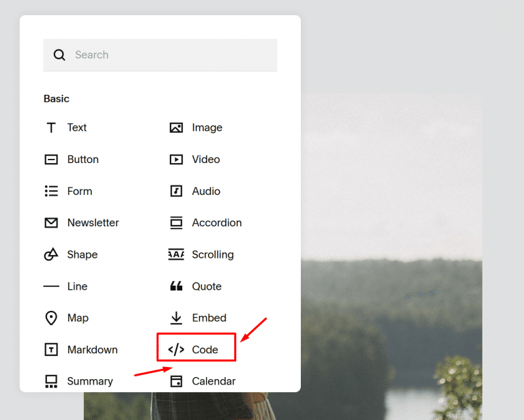Add a Scrolling block
The width and height of the screenshot is (524, 420).
click(x=212, y=254)
